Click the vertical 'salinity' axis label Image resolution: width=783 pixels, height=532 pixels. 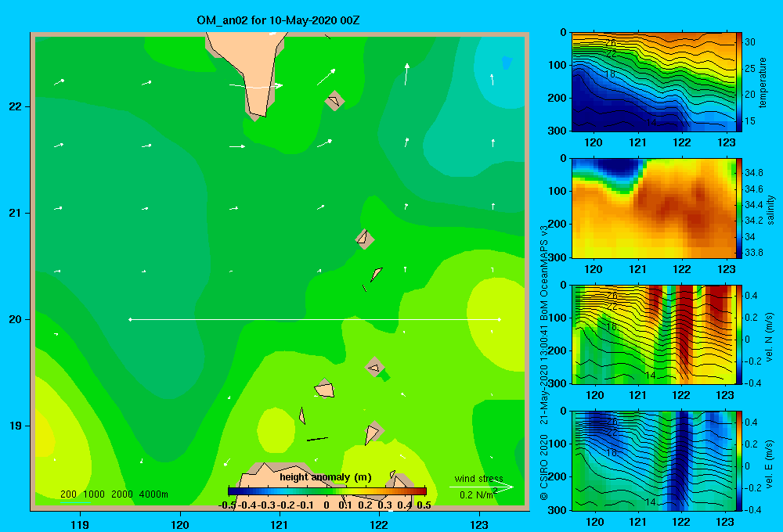(770, 210)
